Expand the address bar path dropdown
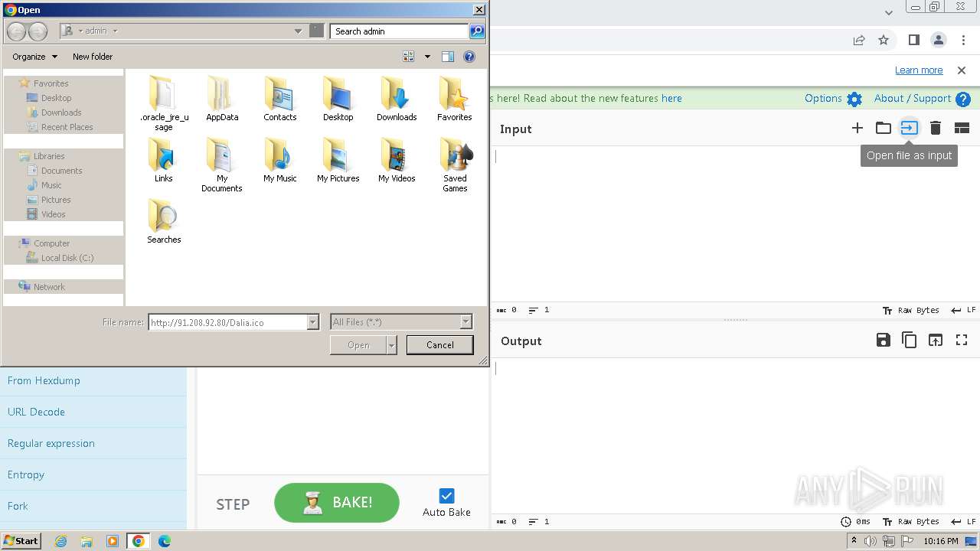 (x=298, y=31)
